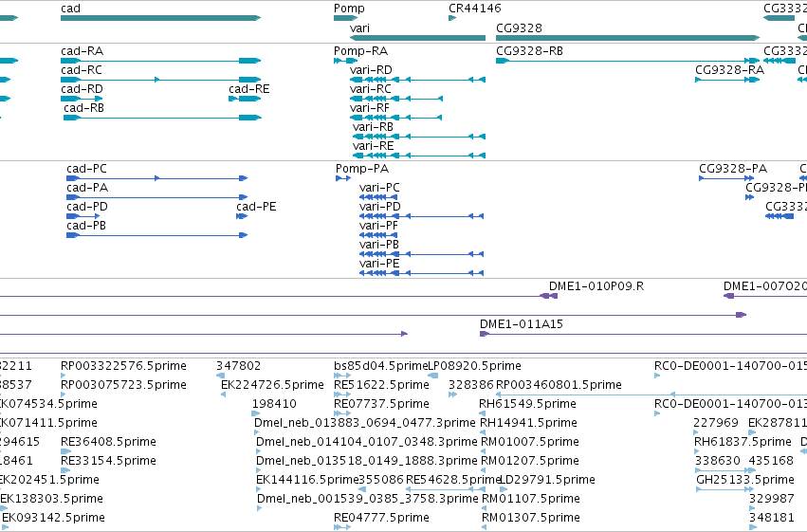807x532 pixels.
Task: Select EST feature 347802
Action: [220, 376]
